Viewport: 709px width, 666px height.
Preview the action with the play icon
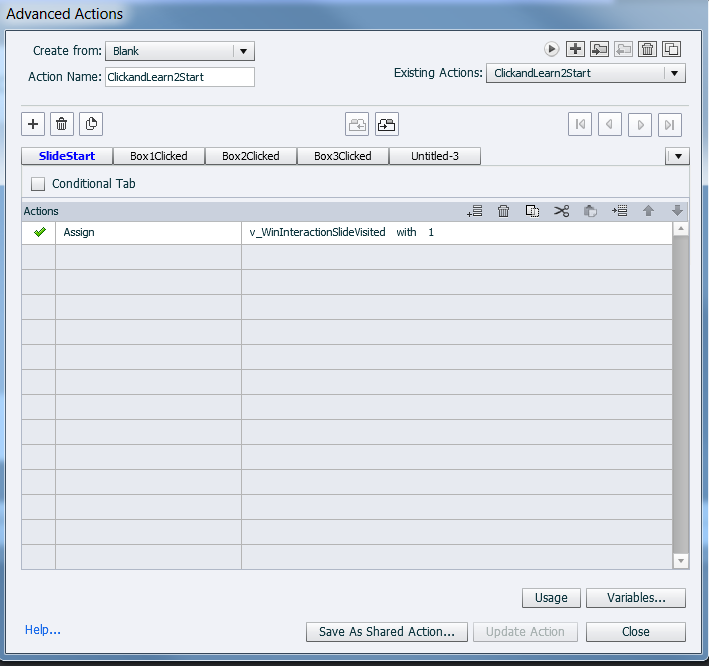551,49
